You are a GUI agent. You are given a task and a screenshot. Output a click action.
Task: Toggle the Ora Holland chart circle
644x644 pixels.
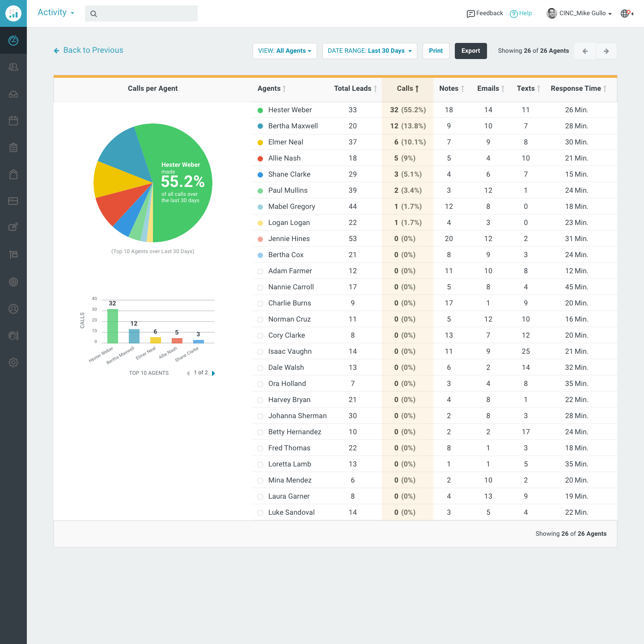pyautogui.click(x=260, y=384)
